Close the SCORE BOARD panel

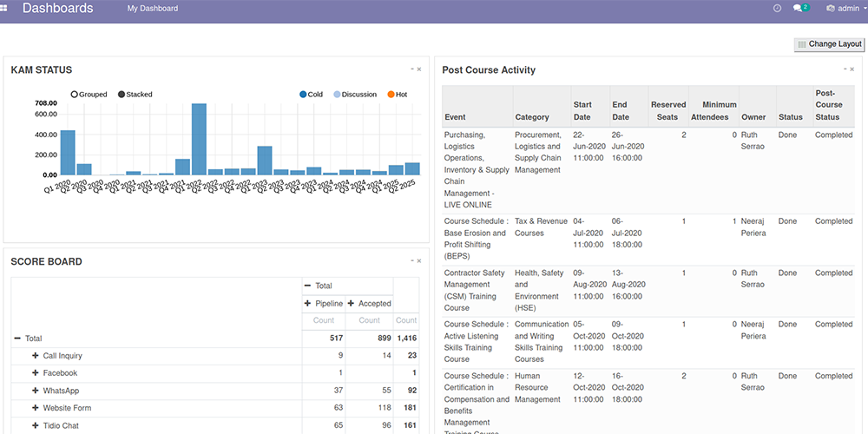tap(419, 260)
